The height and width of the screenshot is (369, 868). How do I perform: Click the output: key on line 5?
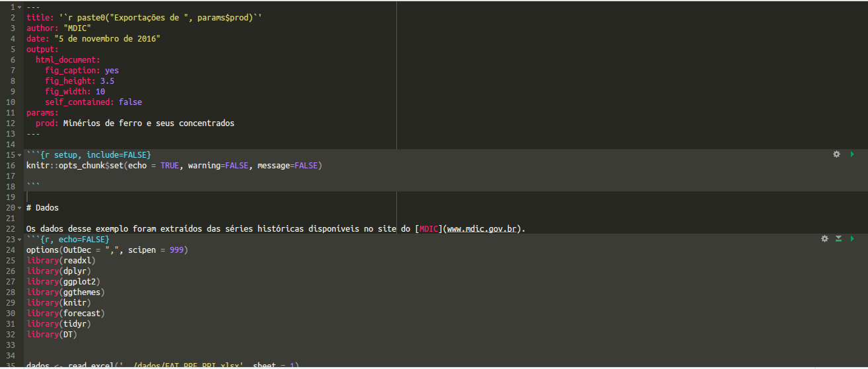coord(42,49)
